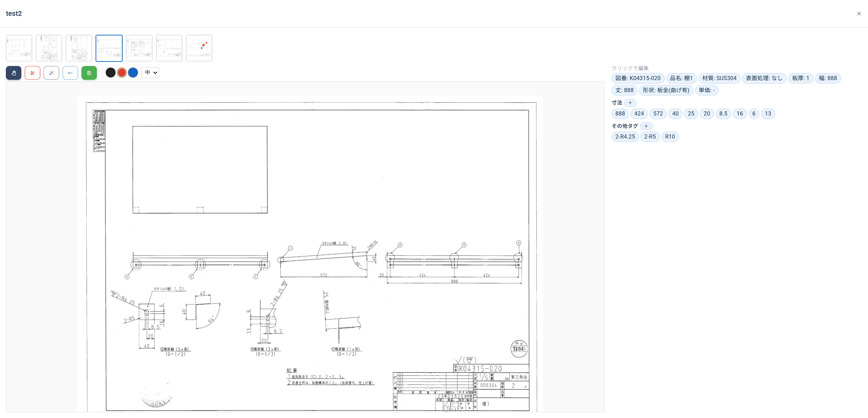This screenshot has height=418, width=868.
Task: Edit the 単価: - tag
Action: click(x=706, y=90)
